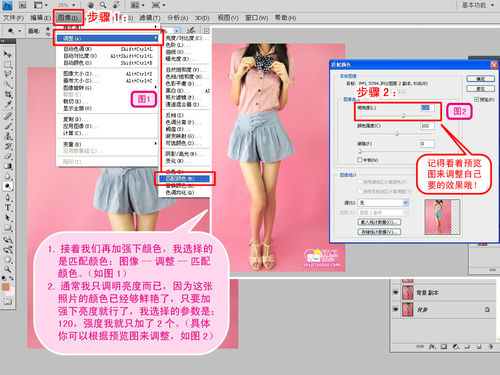Click the Rotate View icon in the top bar

tap(116, 5)
